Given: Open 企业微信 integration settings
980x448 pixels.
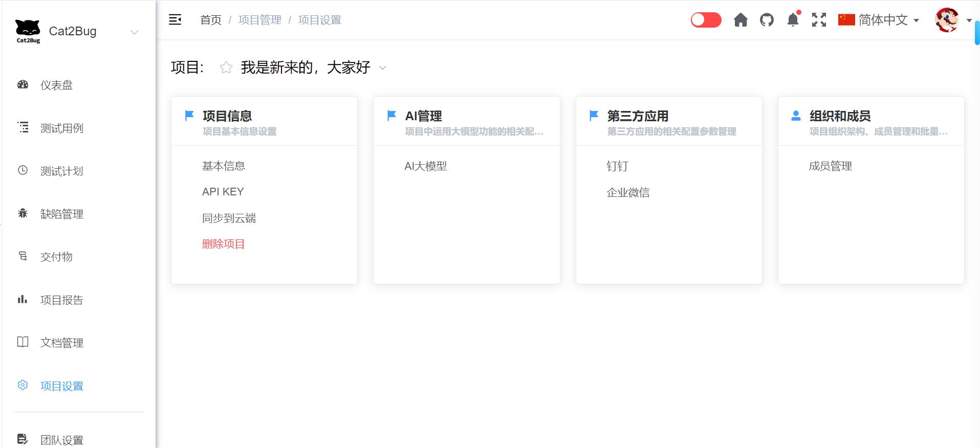Looking at the screenshot, I should pos(628,192).
